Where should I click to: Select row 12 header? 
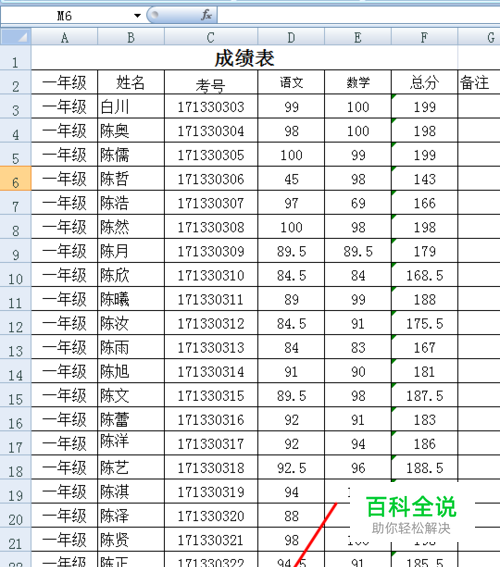point(16,323)
